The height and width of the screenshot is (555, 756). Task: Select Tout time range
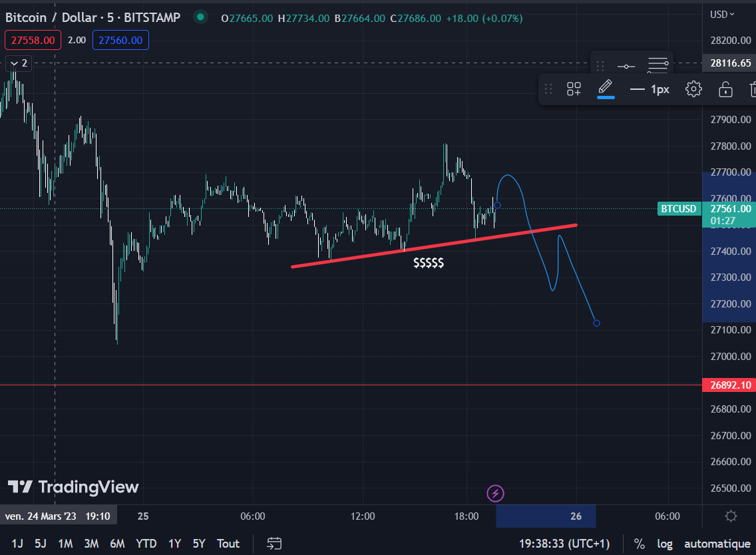pyautogui.click(x=228, y=544)
